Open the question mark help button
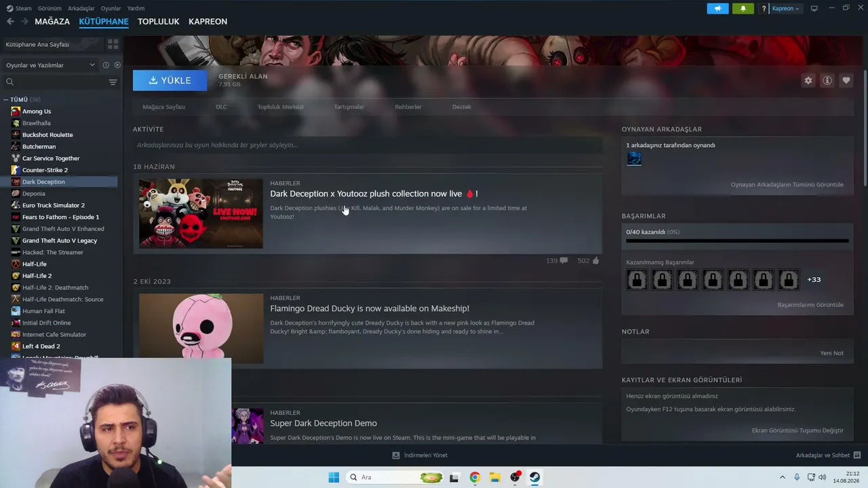The width and height of the screenshot is (868, 488). pyautogui.click(x=764, y=9)
